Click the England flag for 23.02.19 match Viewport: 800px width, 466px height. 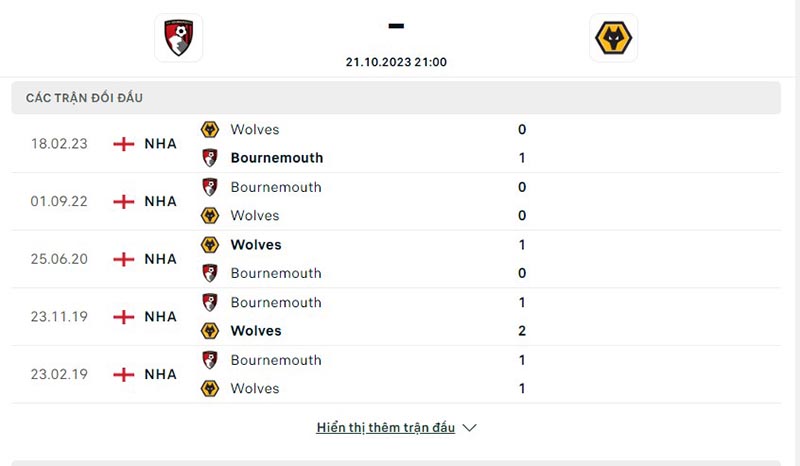[x=124, y=374]
